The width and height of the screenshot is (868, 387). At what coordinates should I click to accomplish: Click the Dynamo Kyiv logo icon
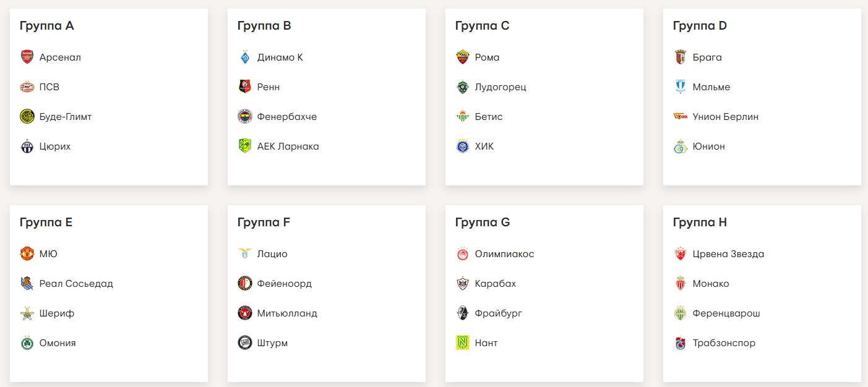(245, 57)
